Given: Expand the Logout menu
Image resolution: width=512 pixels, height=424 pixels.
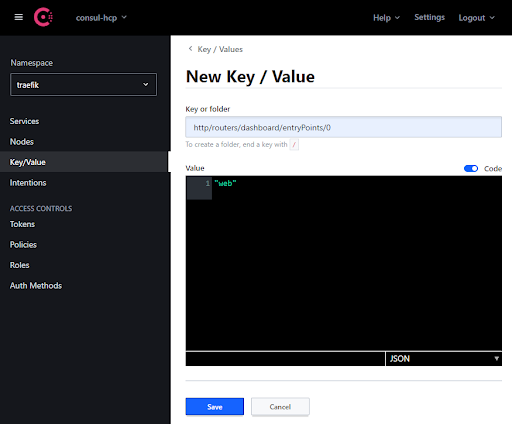Looking at the screenshot, I should [x=476, y=18].
